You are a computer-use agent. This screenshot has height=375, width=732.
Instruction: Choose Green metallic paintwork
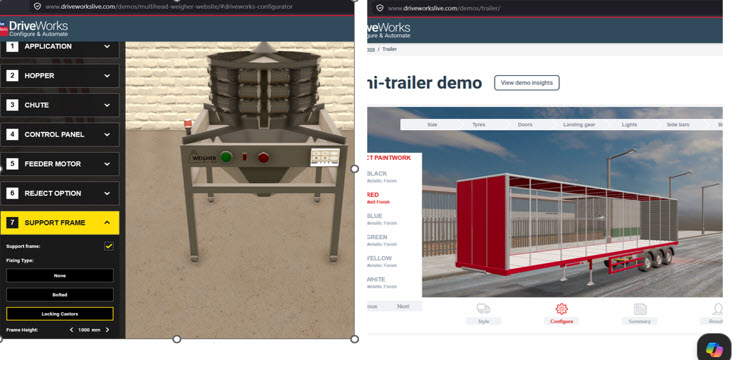click(x=382, y=240)
